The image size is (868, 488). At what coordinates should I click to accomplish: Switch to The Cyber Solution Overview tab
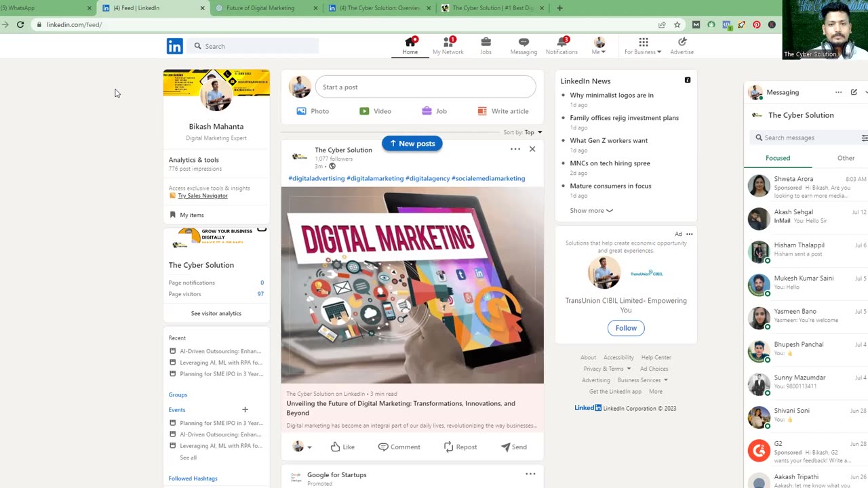click(378, 8)
